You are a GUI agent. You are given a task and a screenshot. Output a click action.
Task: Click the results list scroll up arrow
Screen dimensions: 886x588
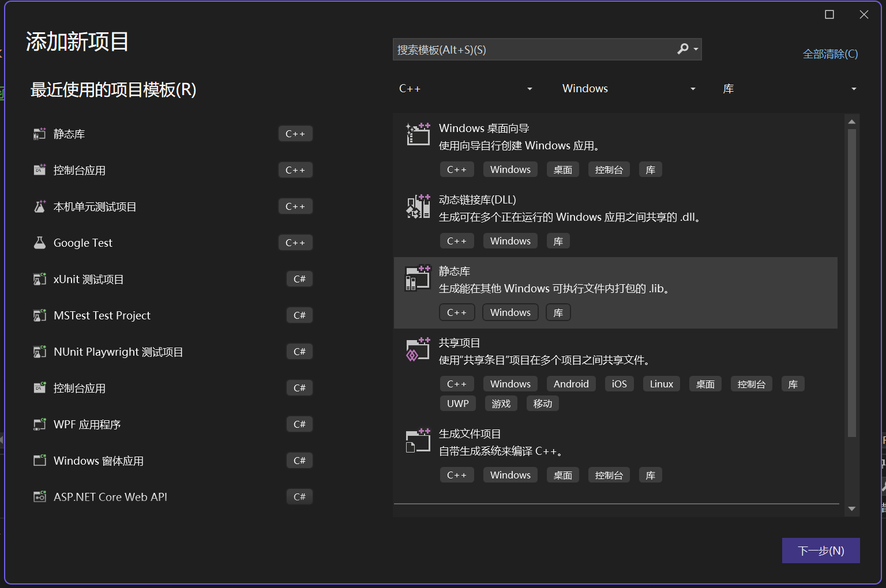pyautogui.click(x=852, y=122)
